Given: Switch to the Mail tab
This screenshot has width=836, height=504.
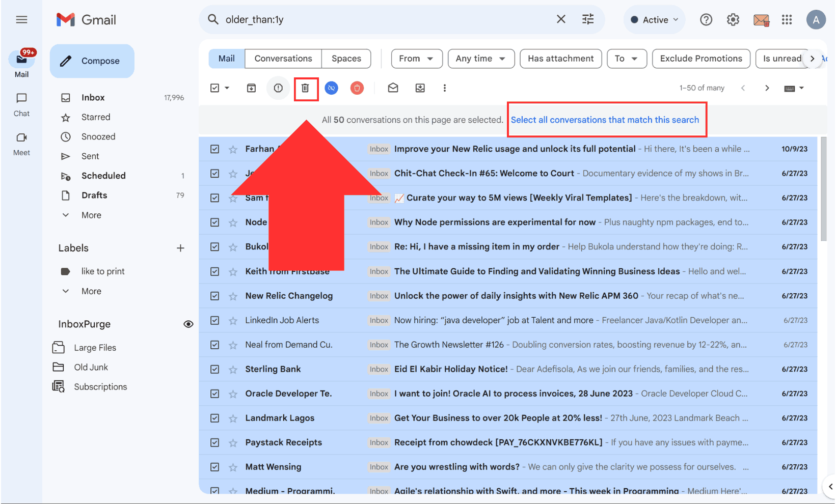Looking at the screenshot, I should [x=227, y=59].
